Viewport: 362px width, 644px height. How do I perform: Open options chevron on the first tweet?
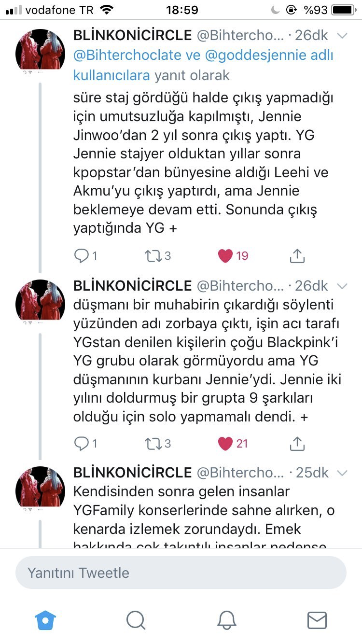pos(342,36)
